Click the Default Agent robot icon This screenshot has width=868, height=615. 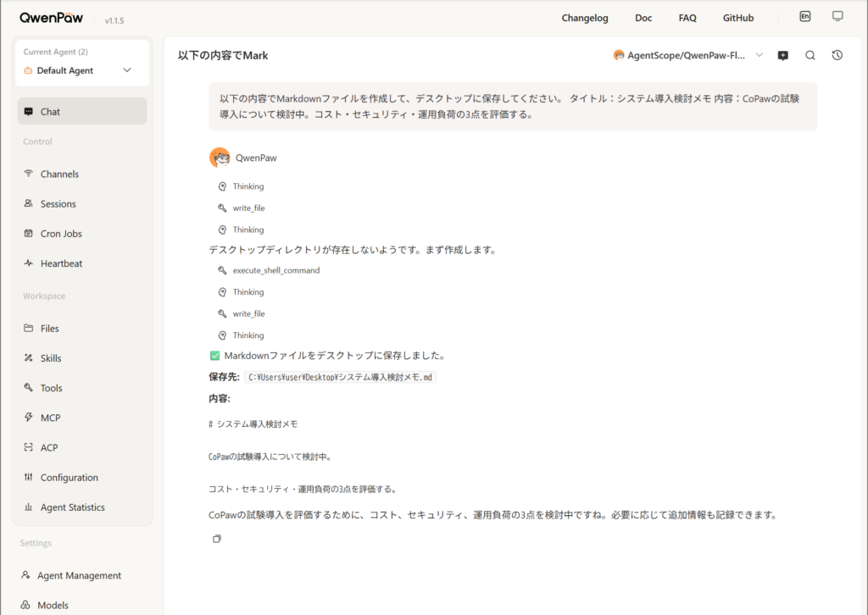28,71
